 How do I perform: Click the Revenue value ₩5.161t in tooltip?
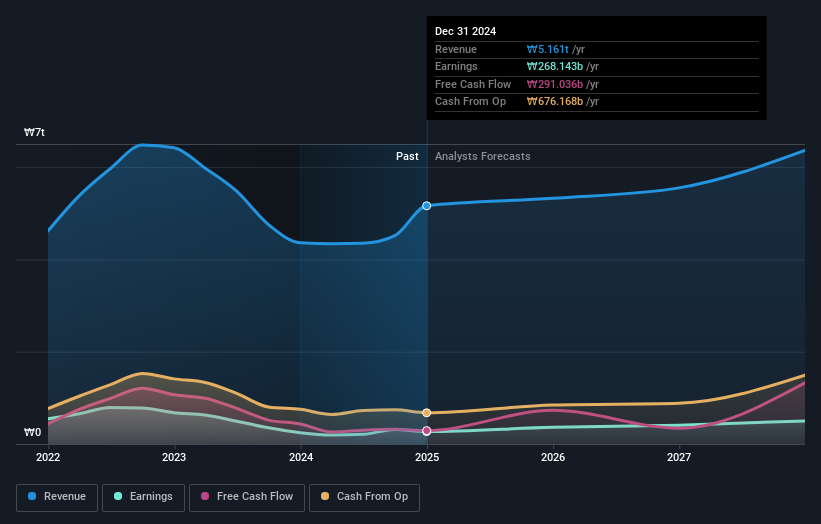coord(548,49)
